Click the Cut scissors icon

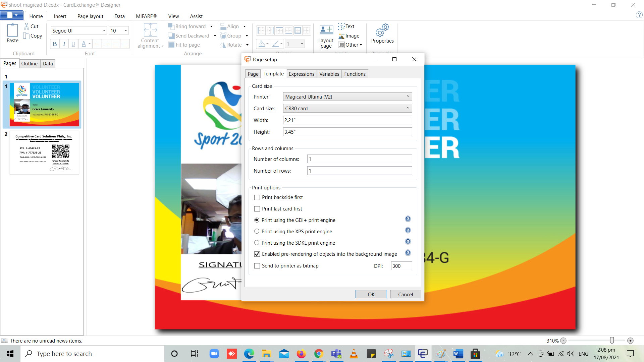[26, 26]
